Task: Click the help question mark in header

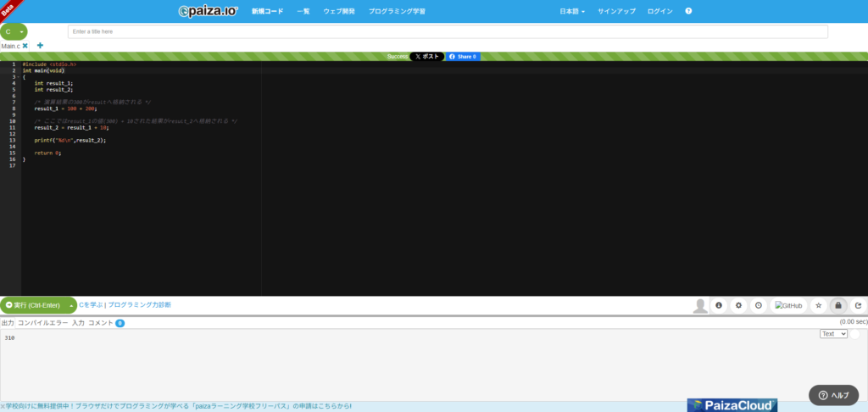Action: pyautogui.click(x=688, y=11)
